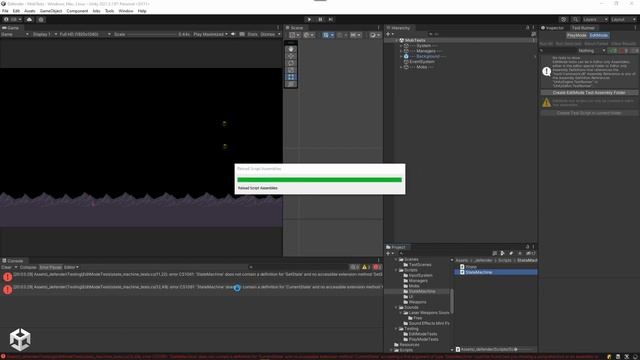Viewport: 640px width, 360px height.
Task: Open the version control settings icon
Action: click(41, 19)
